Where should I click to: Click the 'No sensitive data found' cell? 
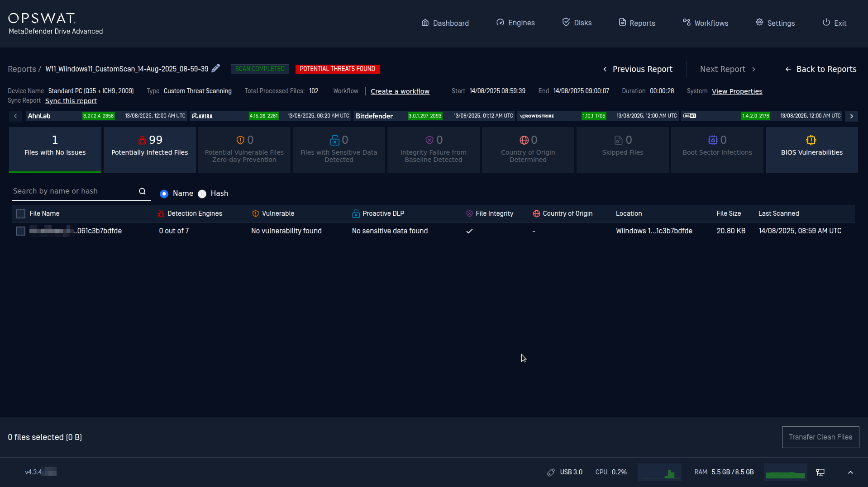390,231
